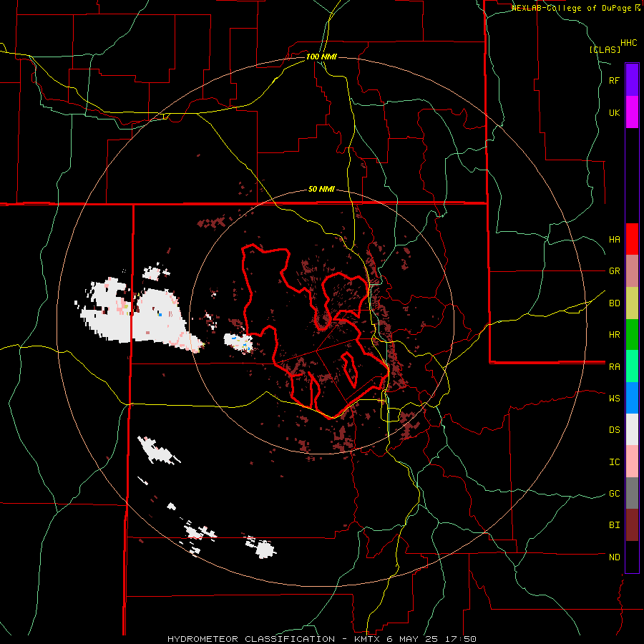Click the GC legend label

click(x=614, y=494)
